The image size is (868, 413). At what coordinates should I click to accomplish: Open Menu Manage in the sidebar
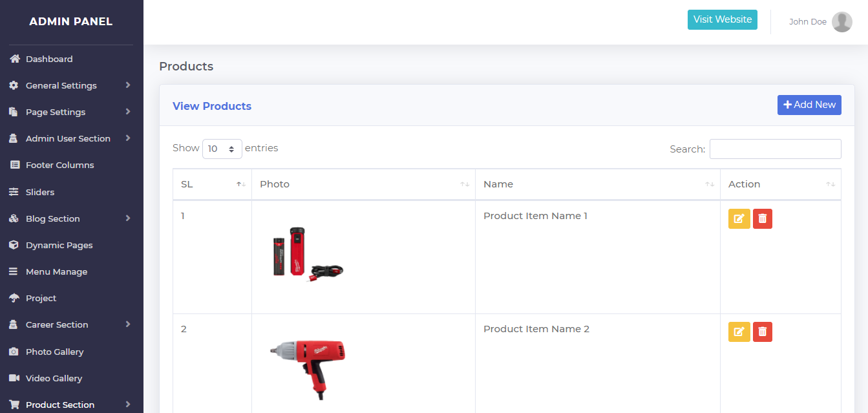[56, 271]
